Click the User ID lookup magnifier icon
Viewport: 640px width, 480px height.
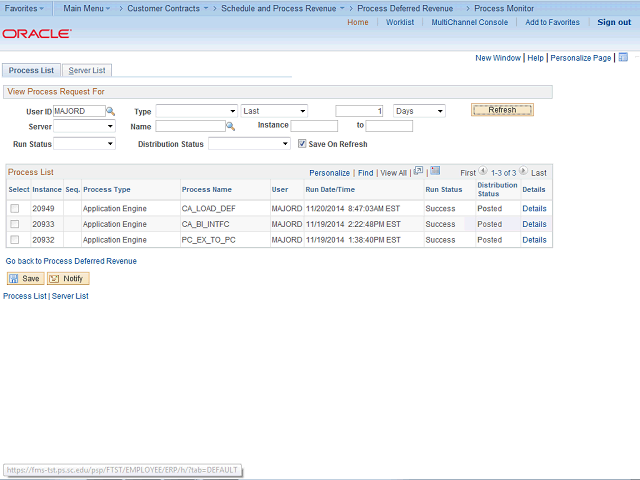(x=111, y=111)
